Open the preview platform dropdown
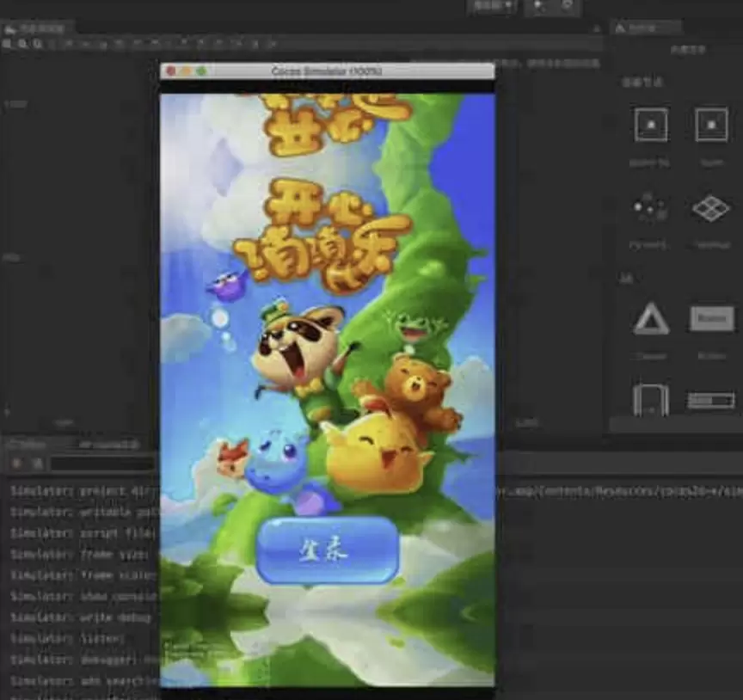Viewport: 743px width, 700px height. [x=492, y=5]
